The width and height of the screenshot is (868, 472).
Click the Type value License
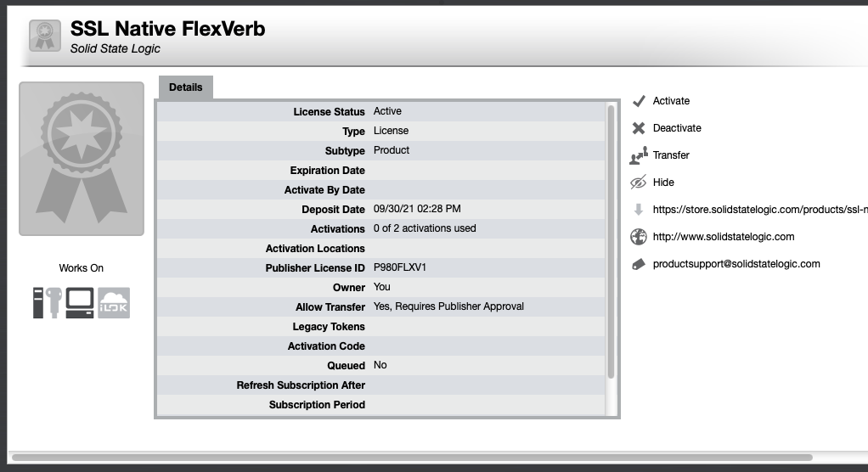tap(391, 131)
